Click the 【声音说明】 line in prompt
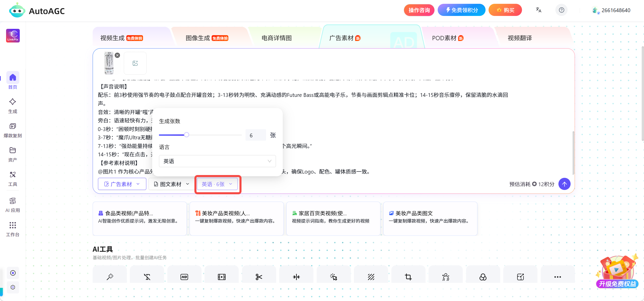 114,87
